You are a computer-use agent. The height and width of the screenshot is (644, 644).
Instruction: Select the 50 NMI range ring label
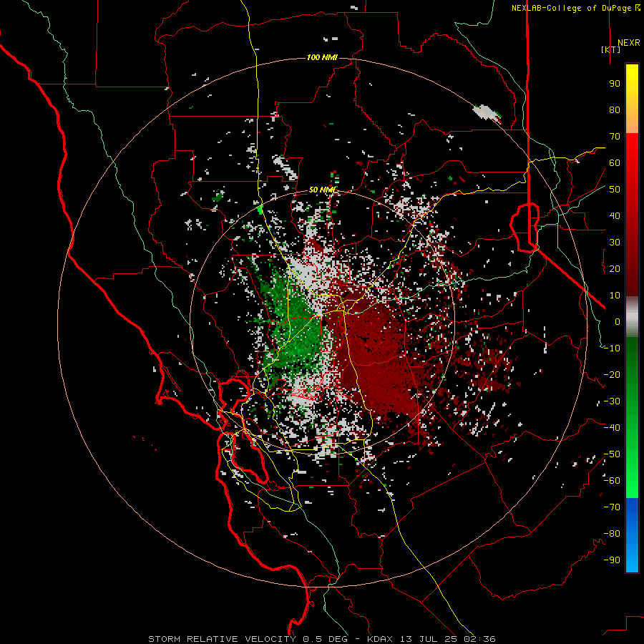pyautogui.click(x=322, y=190)
